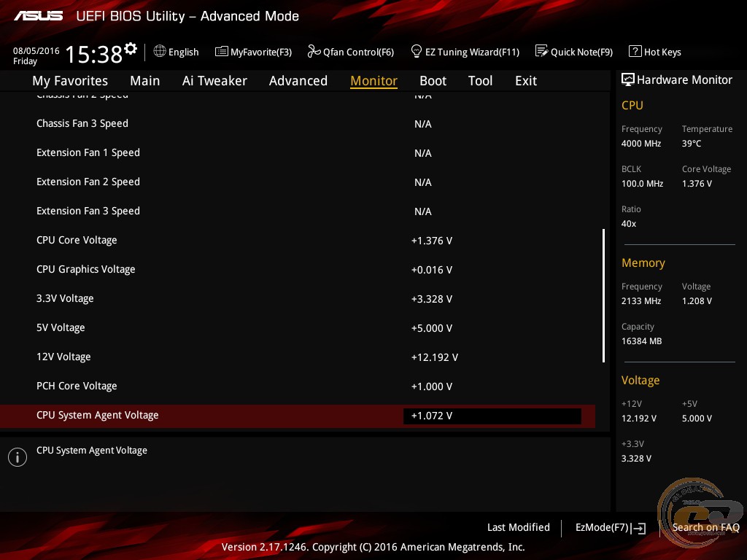Screen dimensions: 747x560
Task: Click the info icon in help panel
Action: click(18, 456)
